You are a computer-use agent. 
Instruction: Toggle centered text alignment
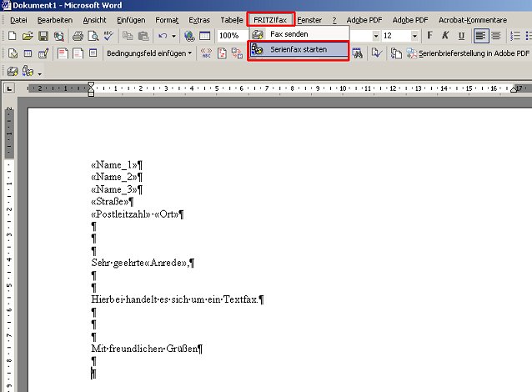tap(495, 36)
